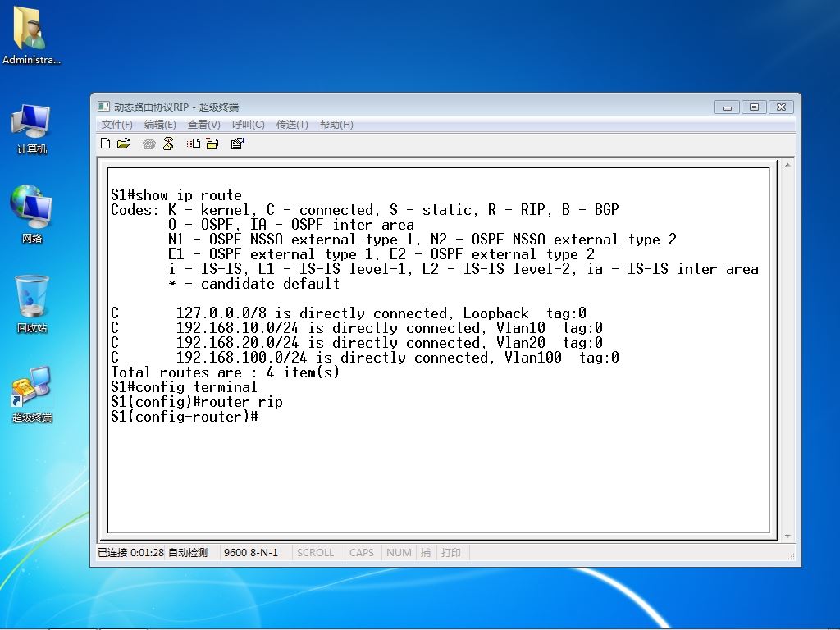Select the 网络 desktop icon

[32, 214]
